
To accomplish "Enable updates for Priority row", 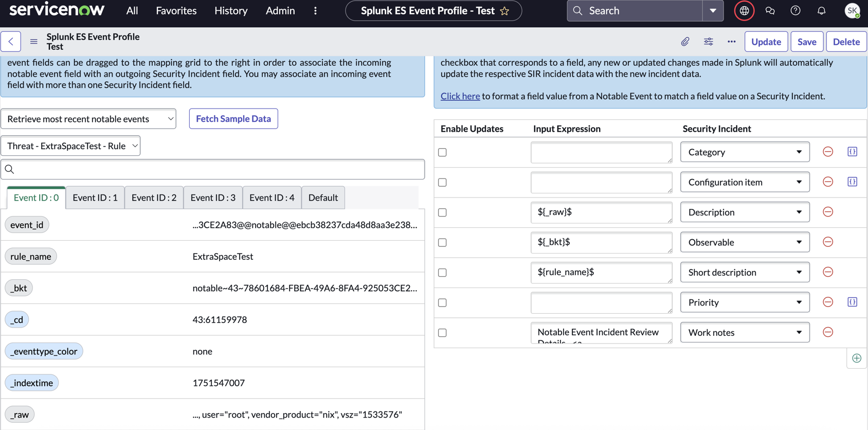I will [442, 303].
